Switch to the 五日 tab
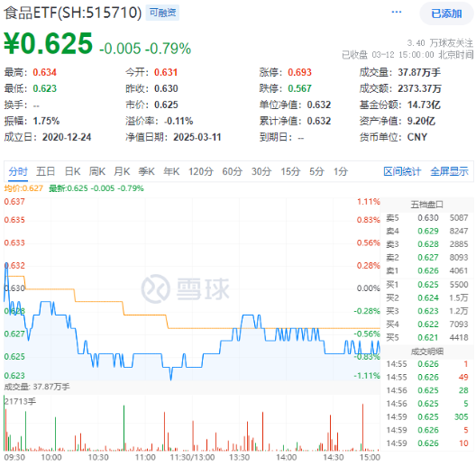This screenshot has height=466, width=476. (x=46, y=171)
